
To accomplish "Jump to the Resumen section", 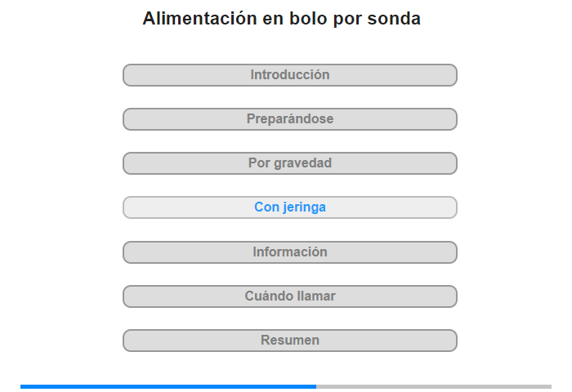I will [x=290, y=341].
